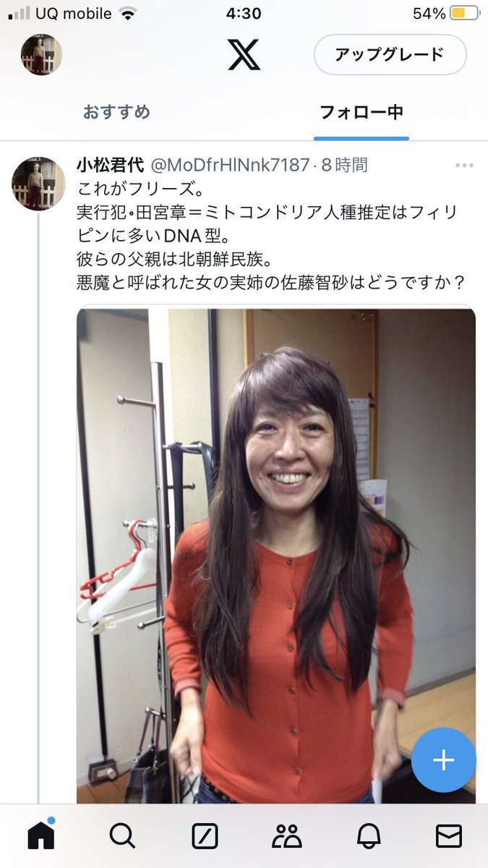Tap the 8時間 timestamp
Image resolution: width=488 pixels, height=868 pixels.
pos(345,165)
